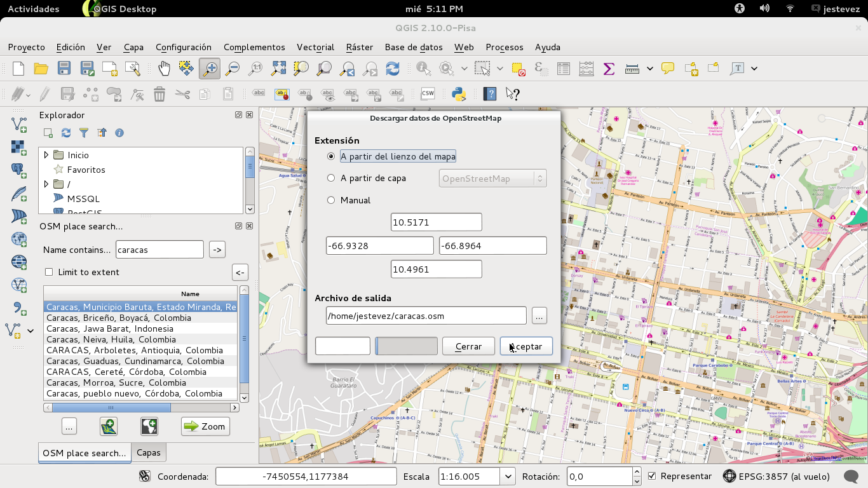
Task: Run search with the '->' button
Action: pyautogui.click(x=217, y=250)
